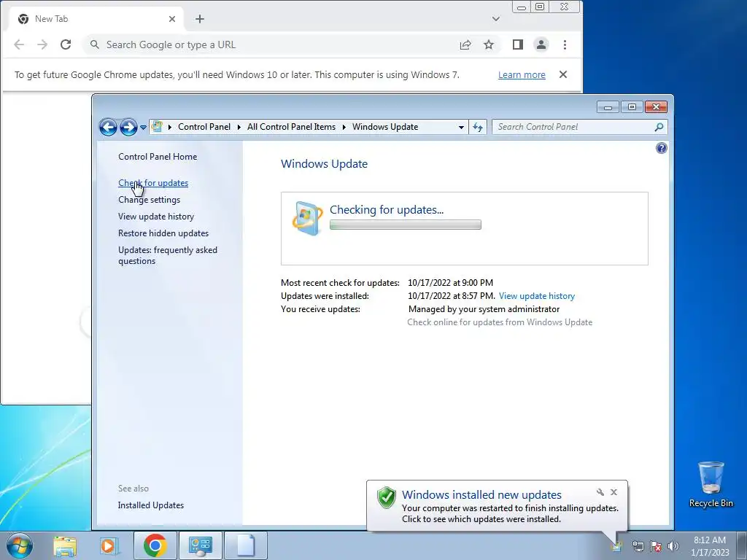Click the Windows Update tray icon
This screenshot has width=747, height=560.
(618, 546)
